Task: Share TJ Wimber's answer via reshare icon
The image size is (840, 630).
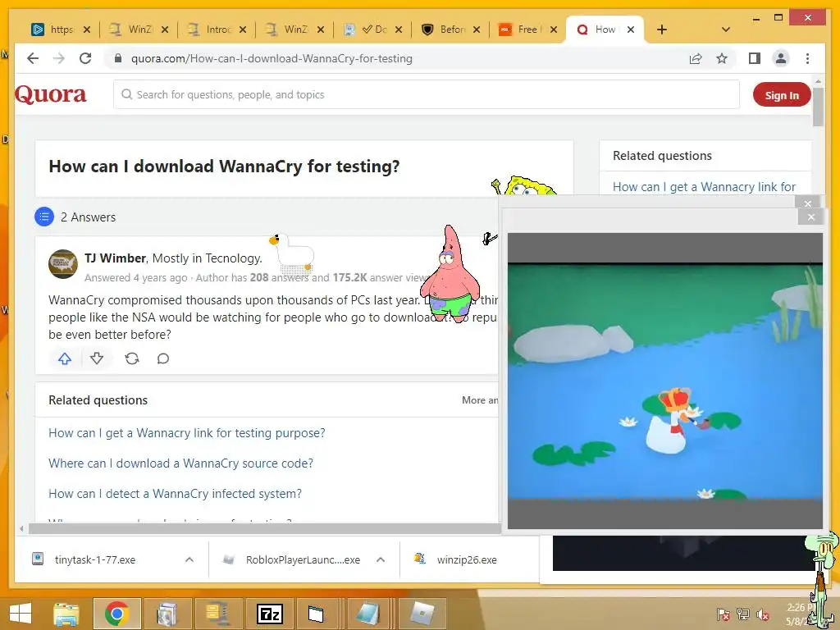Action: click(132, 358)
